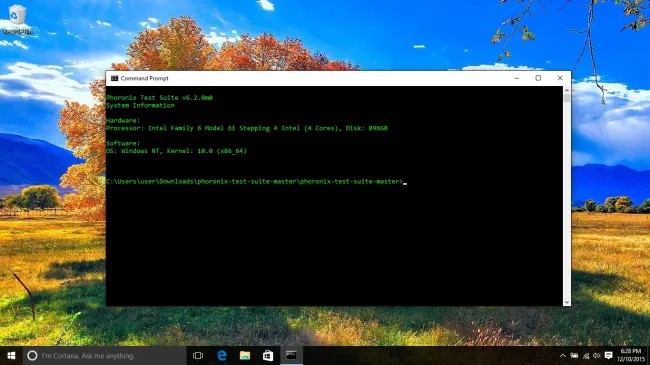Click the 'Software:' heading text

click(x=123, y=143)
